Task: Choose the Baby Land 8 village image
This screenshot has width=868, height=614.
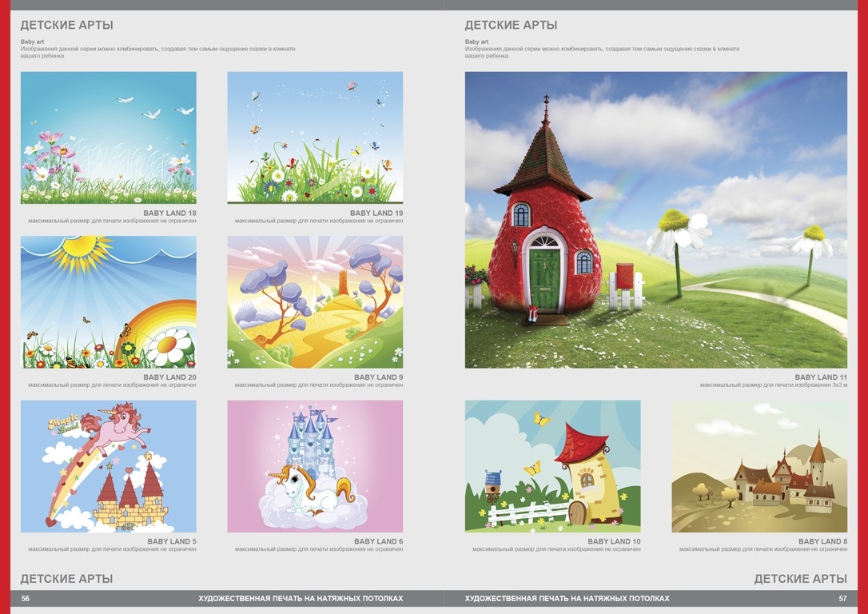Action: (x=759, y=466)
